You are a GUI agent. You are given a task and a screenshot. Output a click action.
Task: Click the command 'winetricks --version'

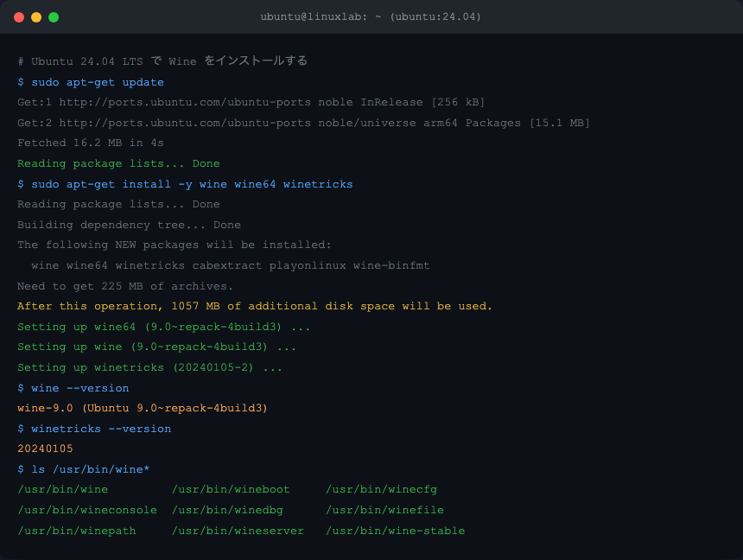(101, 430)
